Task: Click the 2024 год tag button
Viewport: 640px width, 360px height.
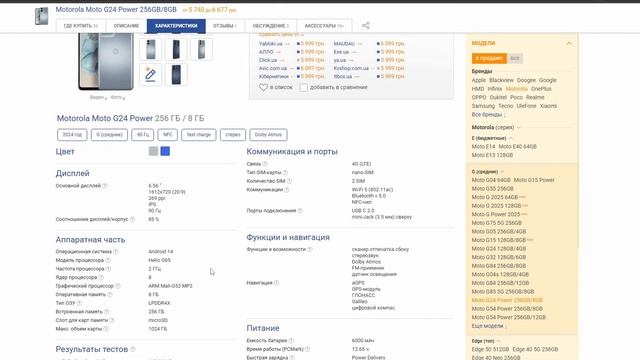Action: tap(72, 135)
